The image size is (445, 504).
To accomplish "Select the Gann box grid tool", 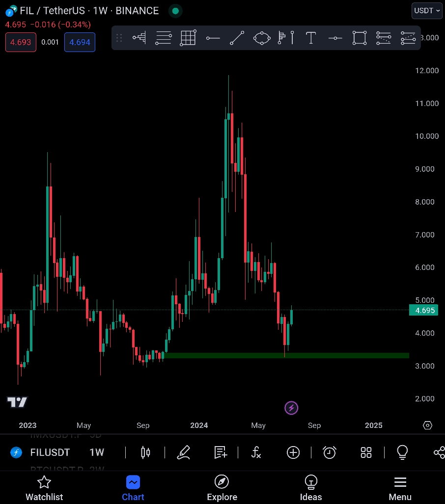I will [188, 38].
